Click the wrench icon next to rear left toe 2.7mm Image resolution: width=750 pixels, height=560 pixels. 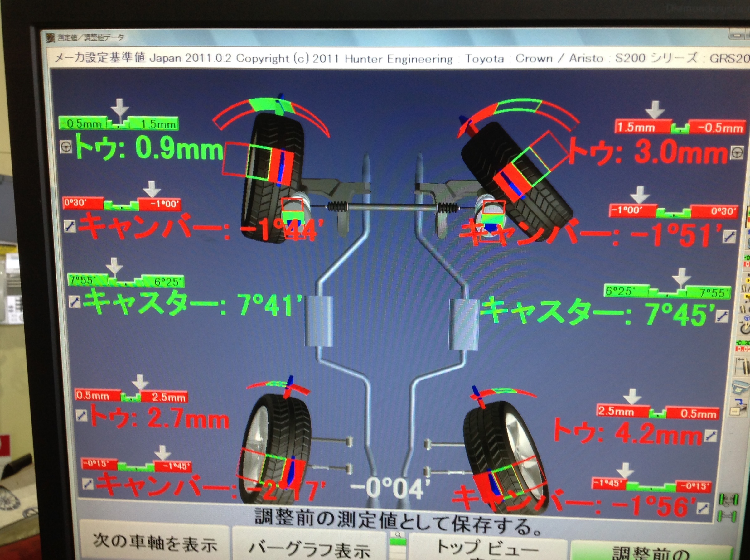click(x=81, y=416)
